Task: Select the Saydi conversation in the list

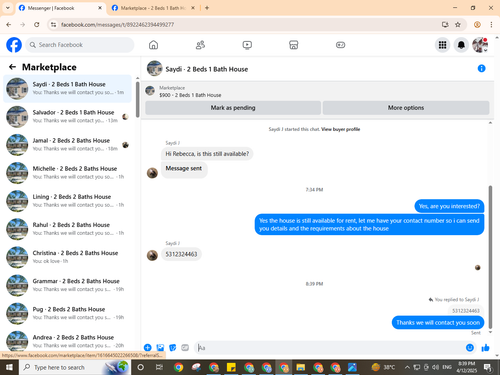Action: pyautogui.click(x=67, y=88)
